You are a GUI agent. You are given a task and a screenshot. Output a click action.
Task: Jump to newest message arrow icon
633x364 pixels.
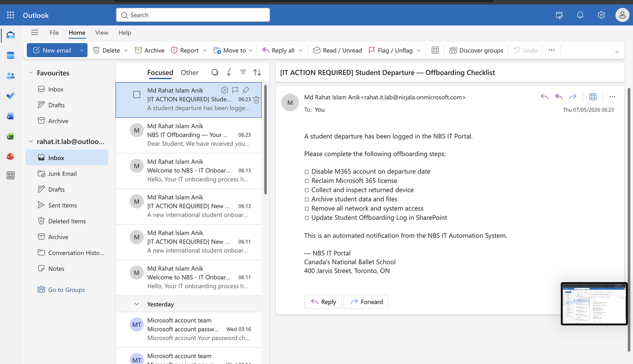(x=229, y=72)
